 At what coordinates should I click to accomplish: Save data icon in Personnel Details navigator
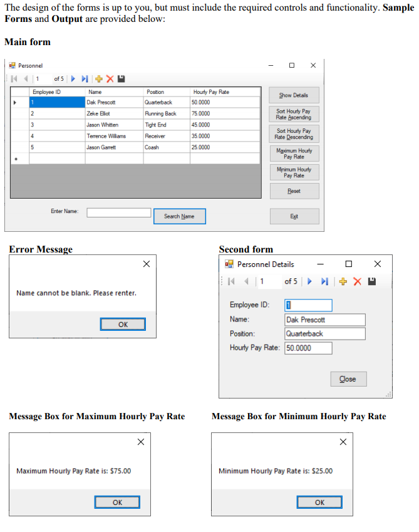pyautogui.click(x=372, y=281)
